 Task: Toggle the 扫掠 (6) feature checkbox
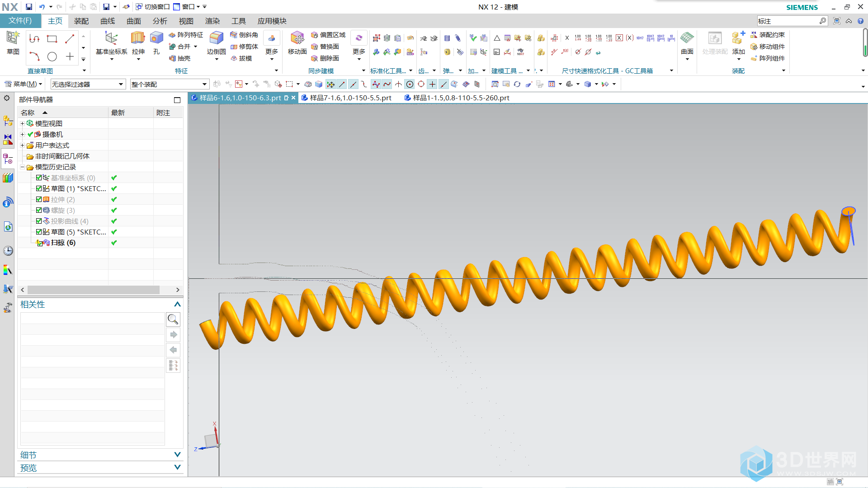[39, 243]
